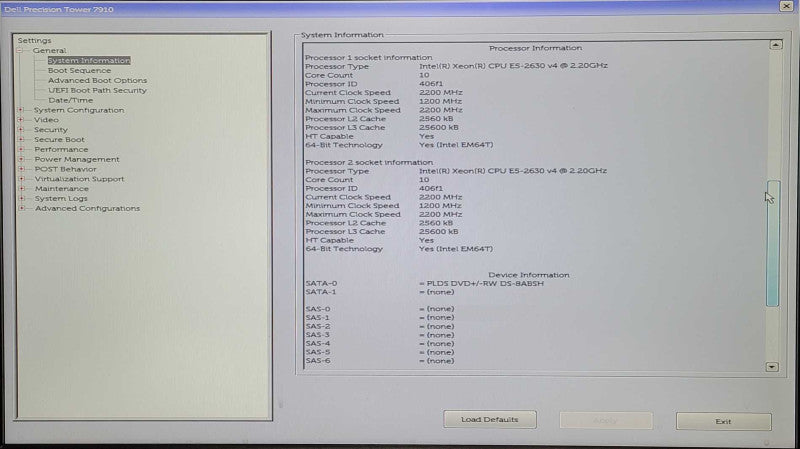
Task: Click the SAS-3 row label
Action: pos(318,335)
